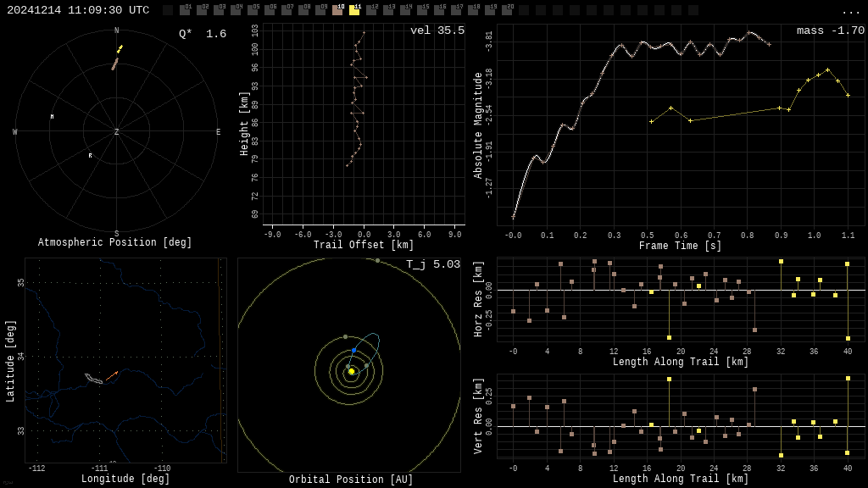Click the Horz Res [km] axis label
This screenshot has height=488, width=868.
tap(478, 299)
